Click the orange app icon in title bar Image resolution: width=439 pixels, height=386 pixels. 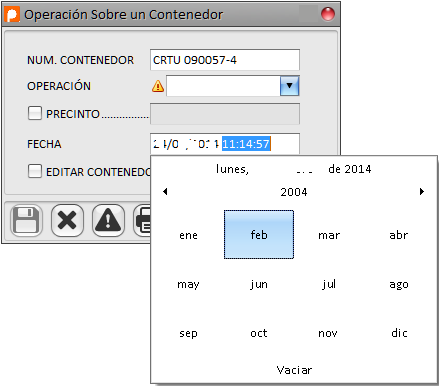(12, 14)
